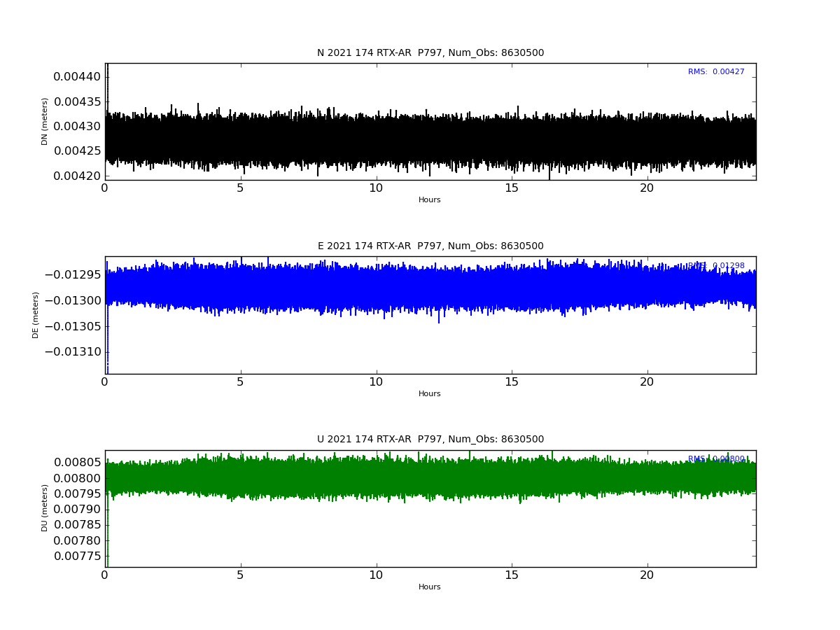Click the 0.00780 y-axis tick label
Viewport: 840px width, 630px height.
77,541
